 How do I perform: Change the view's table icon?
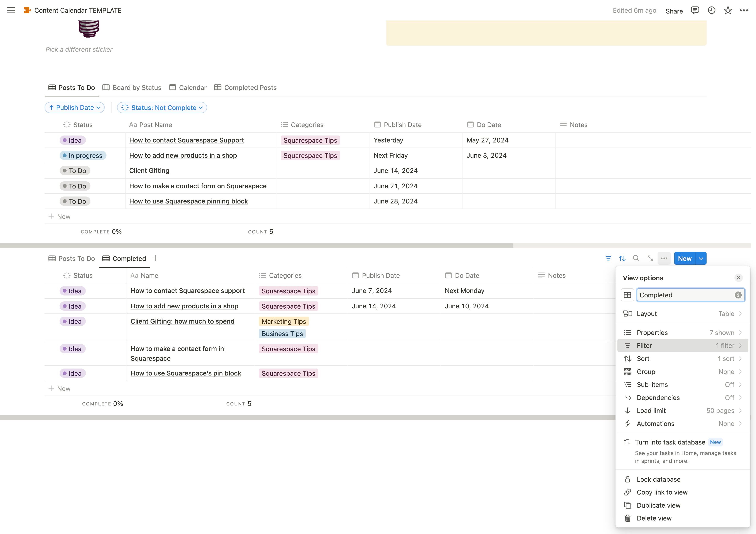pyautogui.click(x=627, y=295)
